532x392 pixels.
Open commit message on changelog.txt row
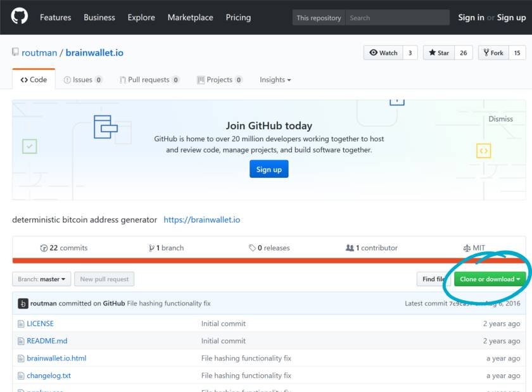tap(246, 376)
